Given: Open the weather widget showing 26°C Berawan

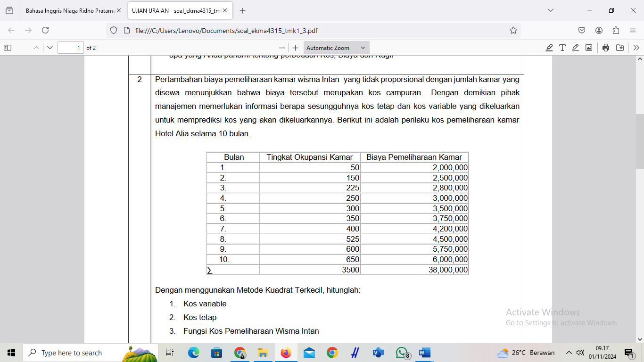Looking at the screenshot, I should (526, 353).
